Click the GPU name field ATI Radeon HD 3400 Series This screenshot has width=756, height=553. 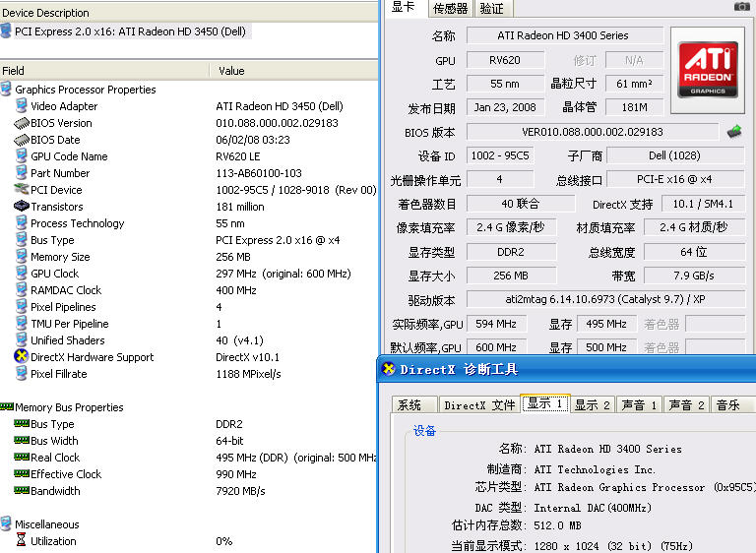(564, 35)
